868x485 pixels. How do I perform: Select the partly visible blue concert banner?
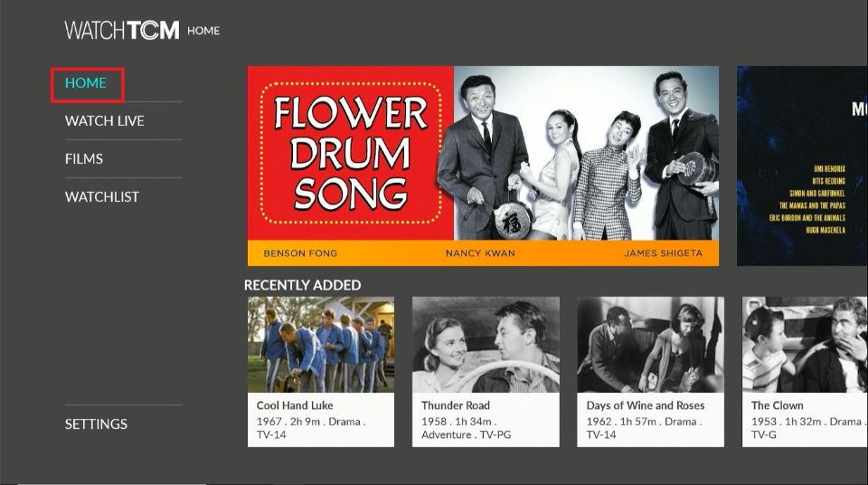[x=802, y=166]
